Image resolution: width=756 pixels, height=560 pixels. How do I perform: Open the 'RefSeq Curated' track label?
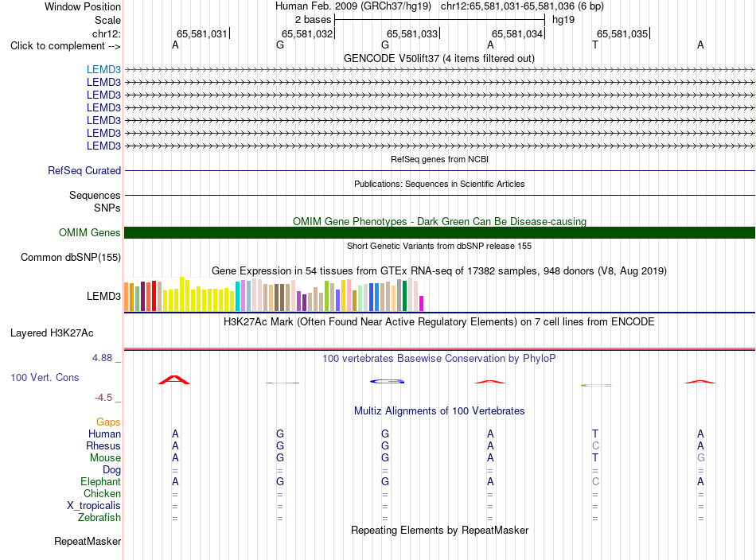coord(84,170)
